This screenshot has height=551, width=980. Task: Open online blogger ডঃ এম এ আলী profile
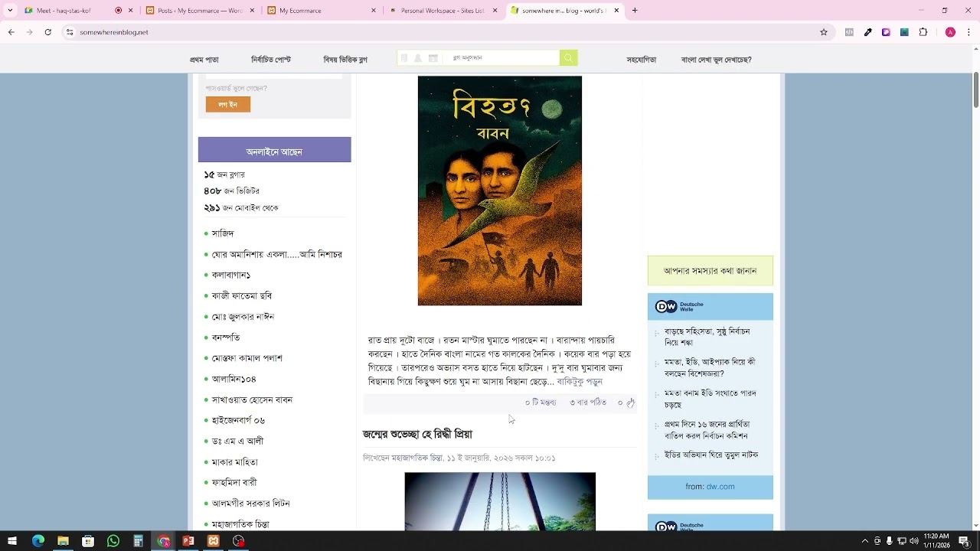point(237,442)
